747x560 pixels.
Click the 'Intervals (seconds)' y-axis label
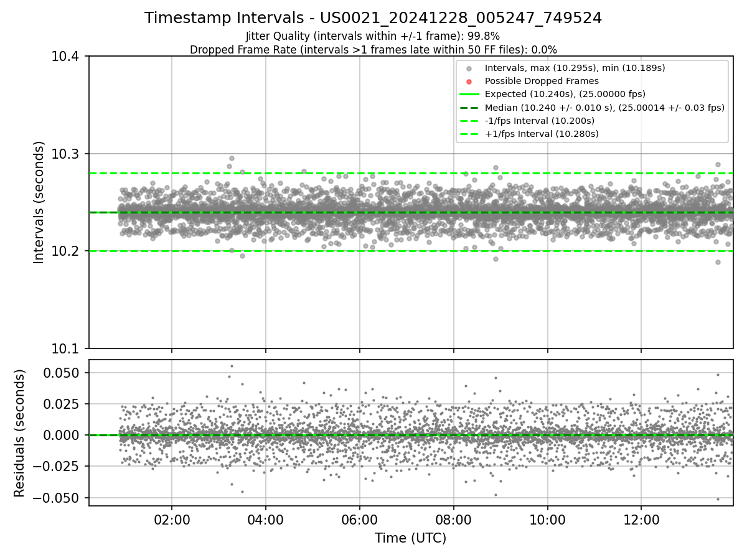pyautogui.click(x=39, y=202)
